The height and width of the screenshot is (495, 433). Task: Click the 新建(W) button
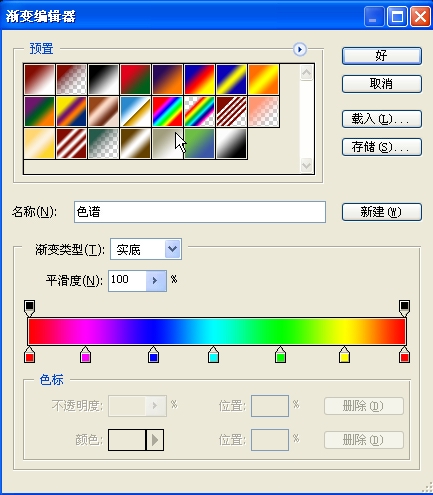382,212
